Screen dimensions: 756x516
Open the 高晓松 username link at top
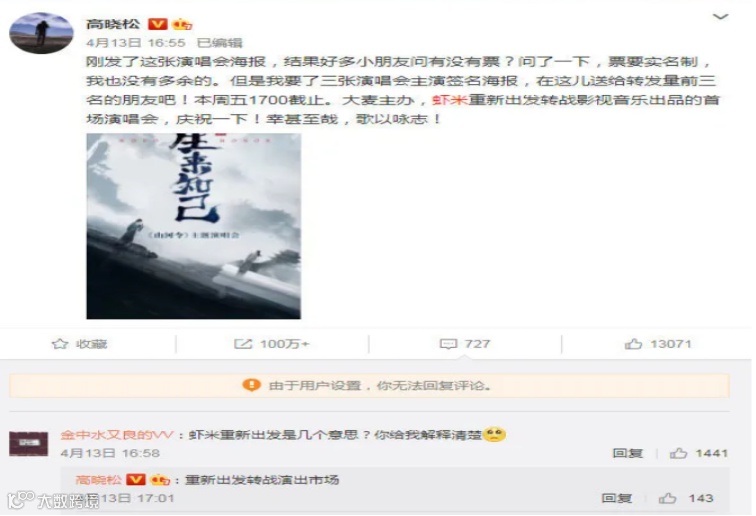113,24
